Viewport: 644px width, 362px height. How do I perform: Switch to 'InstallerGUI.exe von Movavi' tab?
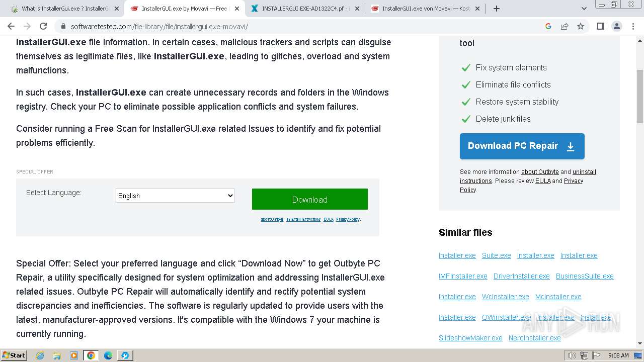(x=426, y=9)
